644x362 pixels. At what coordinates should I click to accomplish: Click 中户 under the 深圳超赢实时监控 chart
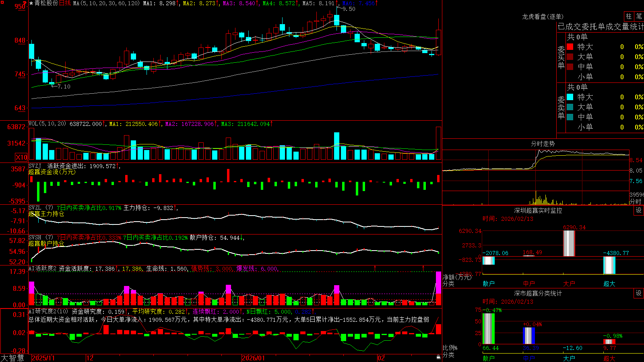(x=529, y=284)
